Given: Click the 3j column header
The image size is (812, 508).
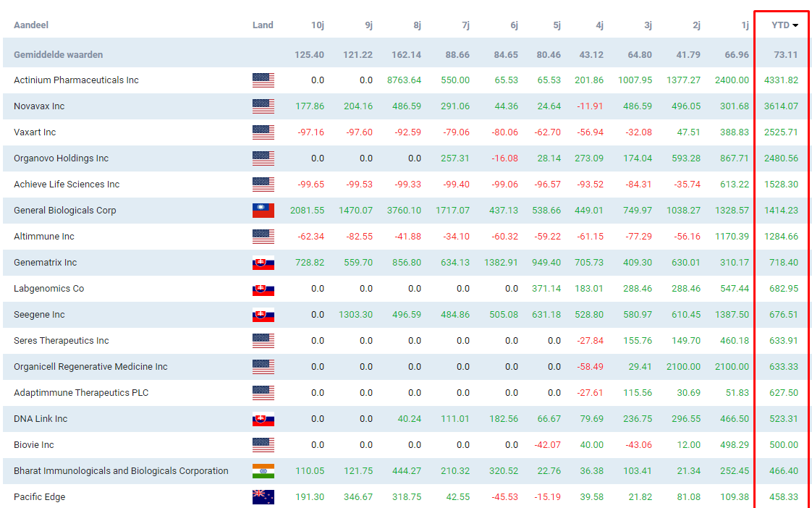Looking at the screenshot, I should 648,25.
